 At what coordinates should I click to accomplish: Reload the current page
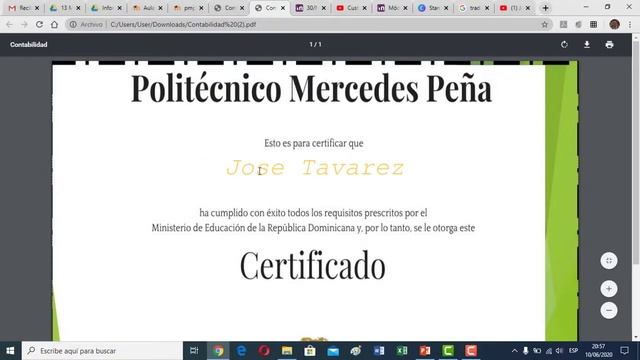pyautogui.click(x=39, y=24)
